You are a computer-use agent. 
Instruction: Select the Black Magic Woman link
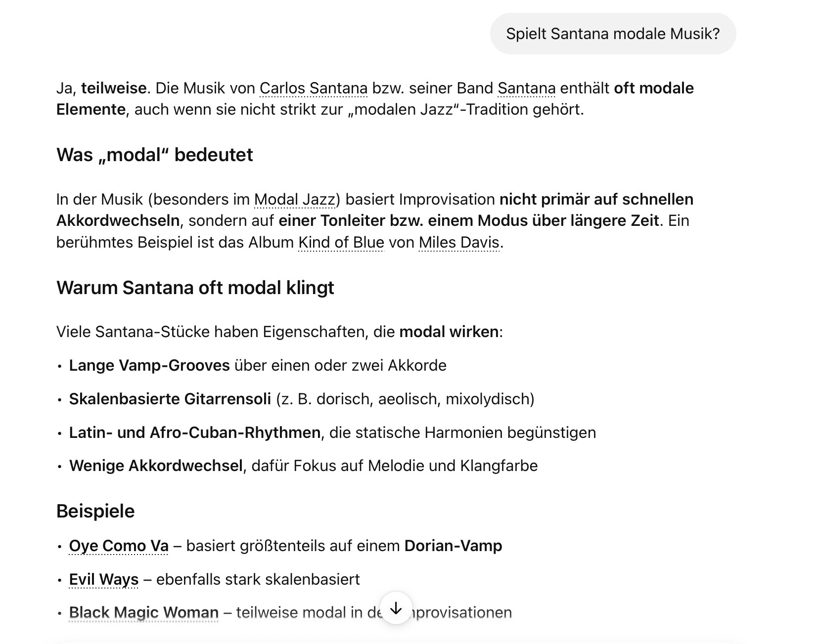[143, 613]
